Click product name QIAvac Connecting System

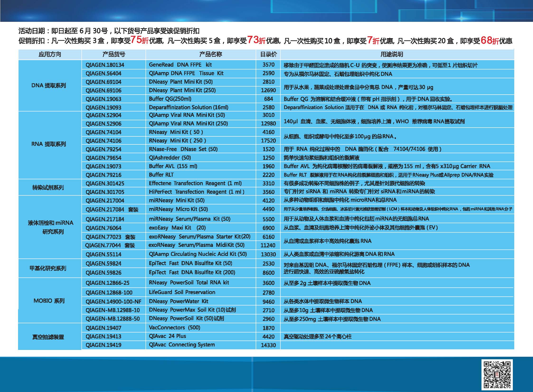182,345
